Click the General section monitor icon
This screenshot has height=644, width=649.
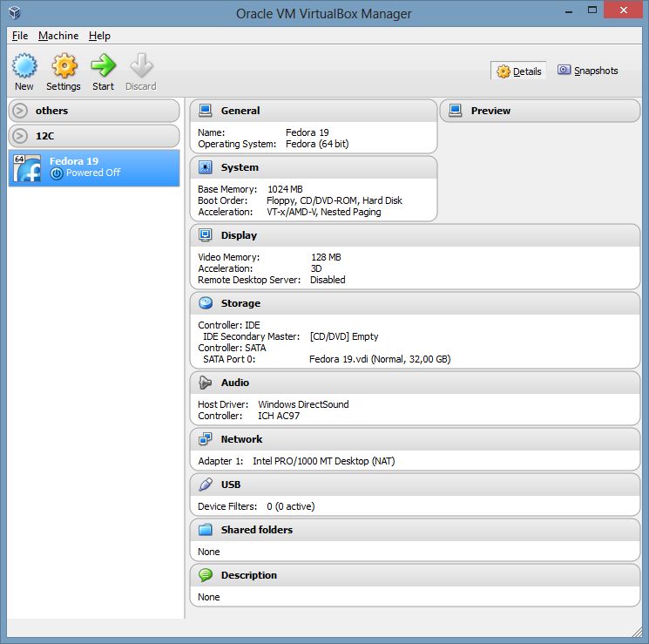(206, 110)
